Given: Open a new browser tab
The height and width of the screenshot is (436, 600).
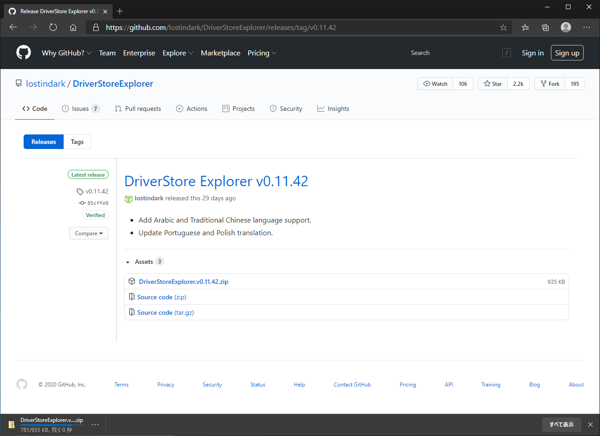Looking at the screenshot, I should (120, 11).
